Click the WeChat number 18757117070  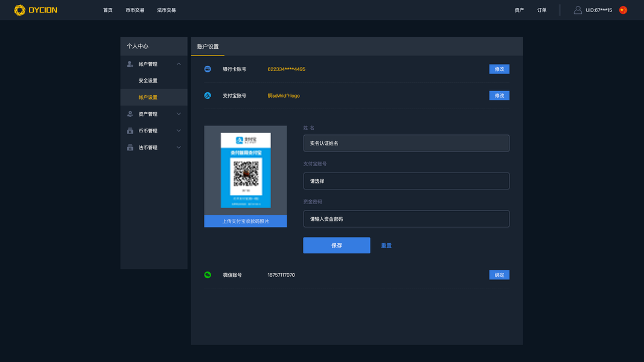(x=281, y=275)
